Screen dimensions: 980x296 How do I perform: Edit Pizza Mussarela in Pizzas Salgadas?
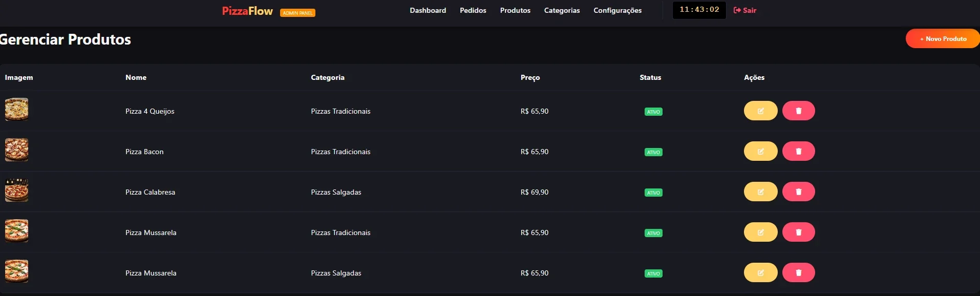click(760, 272)
